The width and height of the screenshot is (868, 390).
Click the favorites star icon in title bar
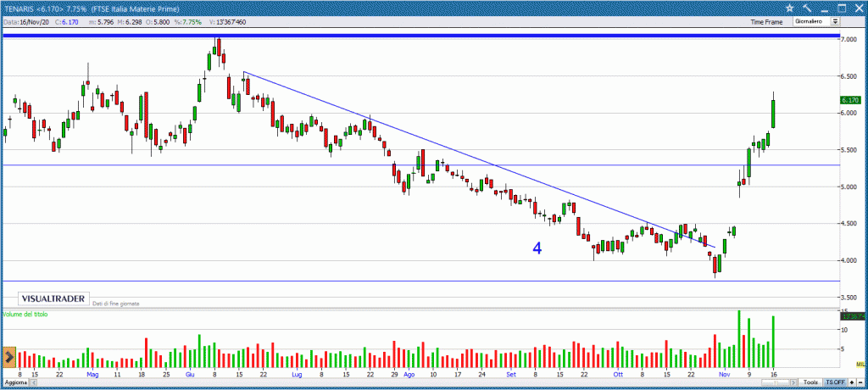pyautogui.click(x=790, y=8)
